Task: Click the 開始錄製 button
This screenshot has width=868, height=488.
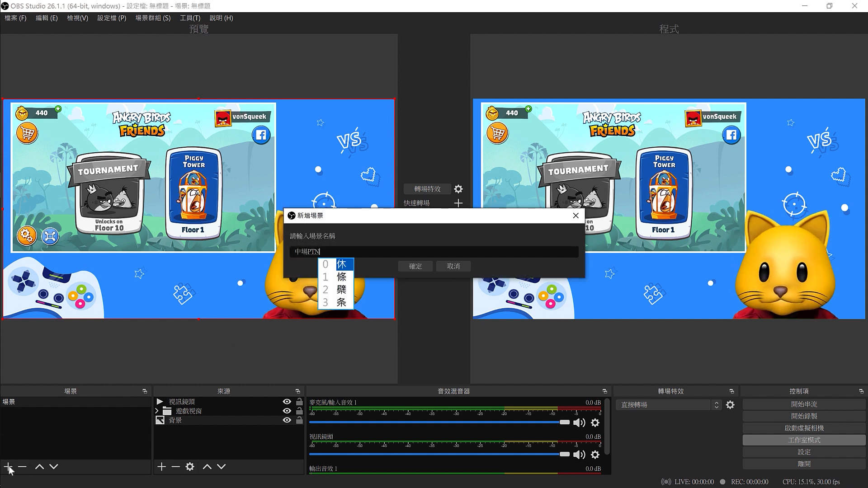Action: pos(803,416)
